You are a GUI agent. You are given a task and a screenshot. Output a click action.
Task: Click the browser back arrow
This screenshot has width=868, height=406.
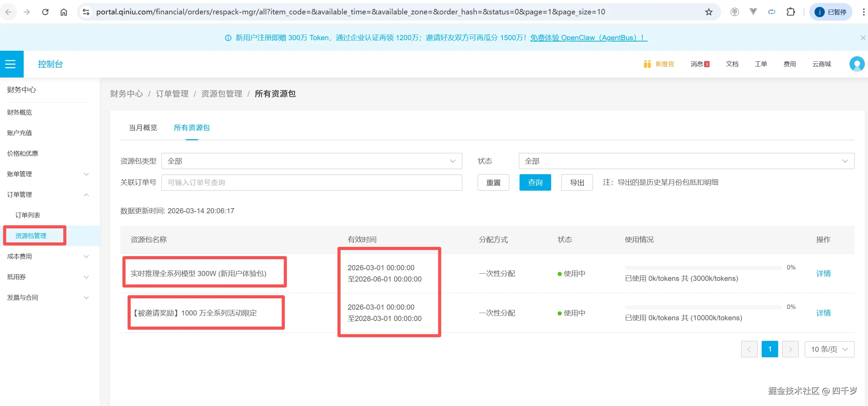click(x=9, y=12)
